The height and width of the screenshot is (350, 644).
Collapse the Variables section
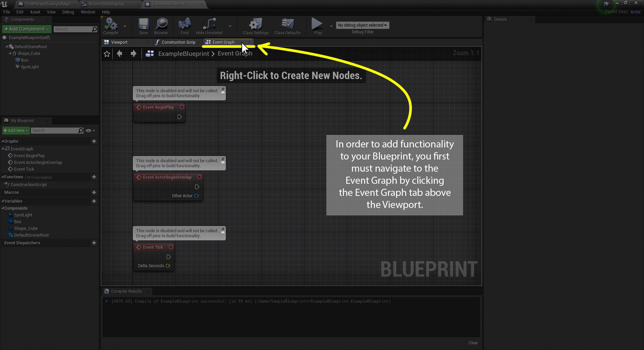point(3,201)
